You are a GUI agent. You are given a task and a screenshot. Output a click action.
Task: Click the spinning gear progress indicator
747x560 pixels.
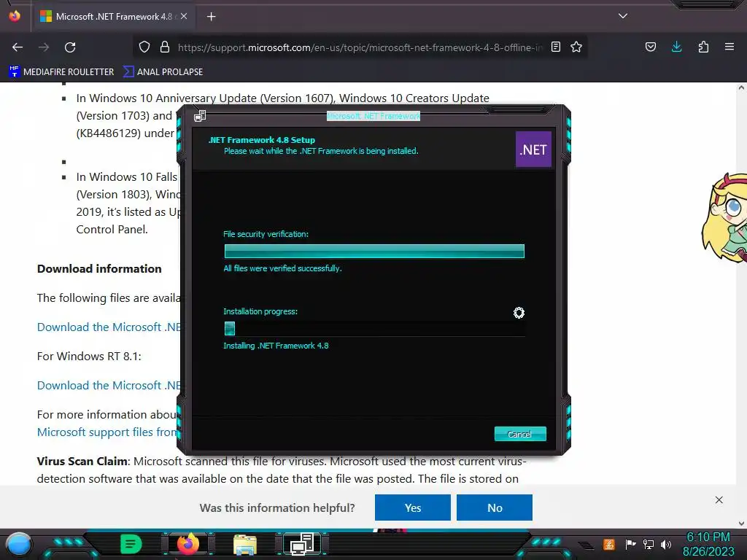(519, 312)
